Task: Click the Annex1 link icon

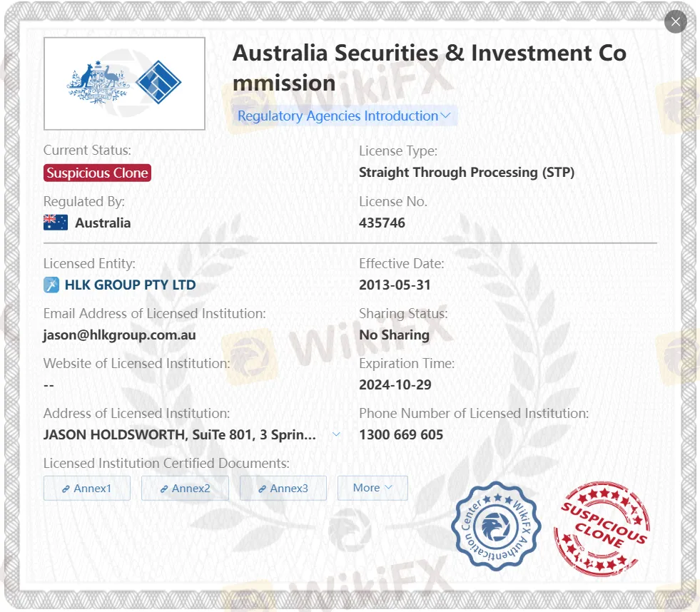Action: pyautogui.click(x=66, y=489)
